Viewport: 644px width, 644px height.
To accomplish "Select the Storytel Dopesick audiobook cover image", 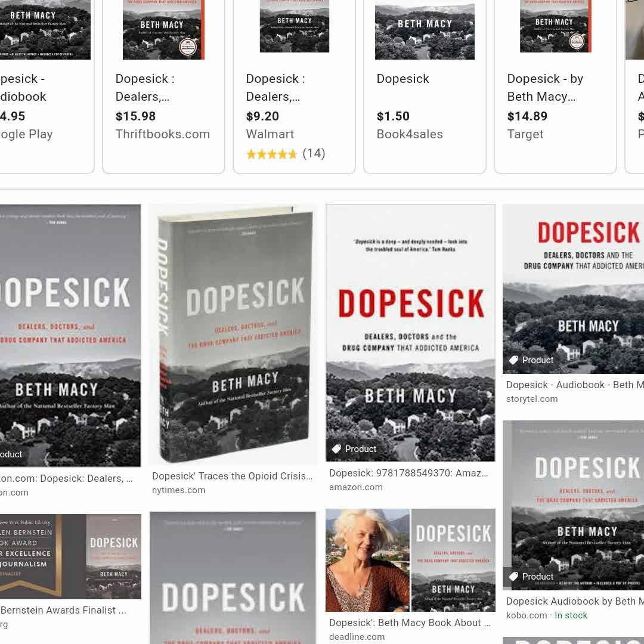I will point(574,289).
